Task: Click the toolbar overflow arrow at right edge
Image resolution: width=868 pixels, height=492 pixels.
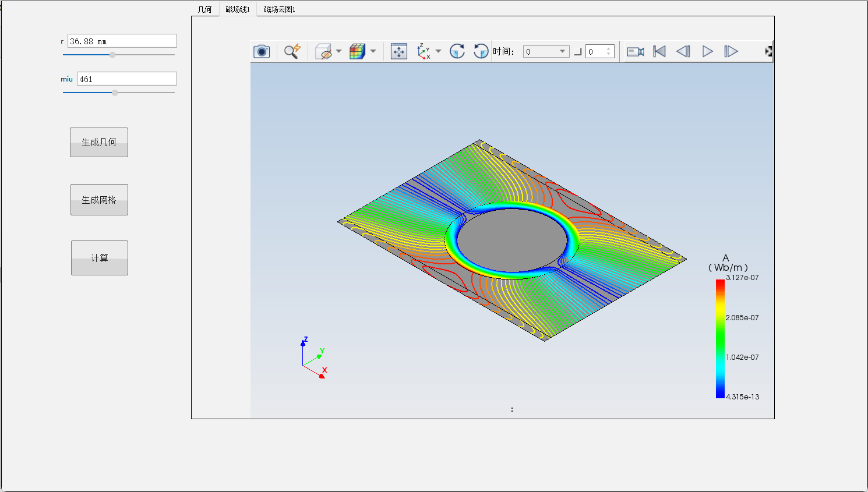Action: pyautogui.click(x=769, y=51)
